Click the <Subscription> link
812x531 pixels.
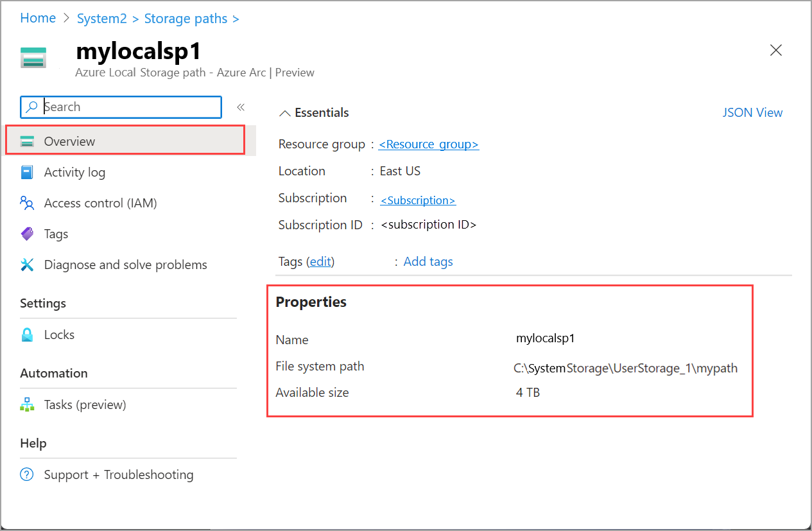click(x=418, y=200)
